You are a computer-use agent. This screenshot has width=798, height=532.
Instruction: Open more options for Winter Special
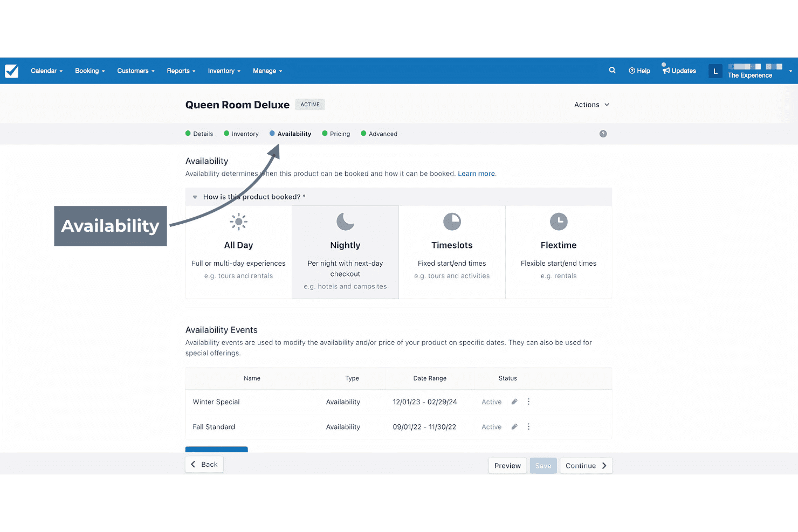click(x=528, y=402)
